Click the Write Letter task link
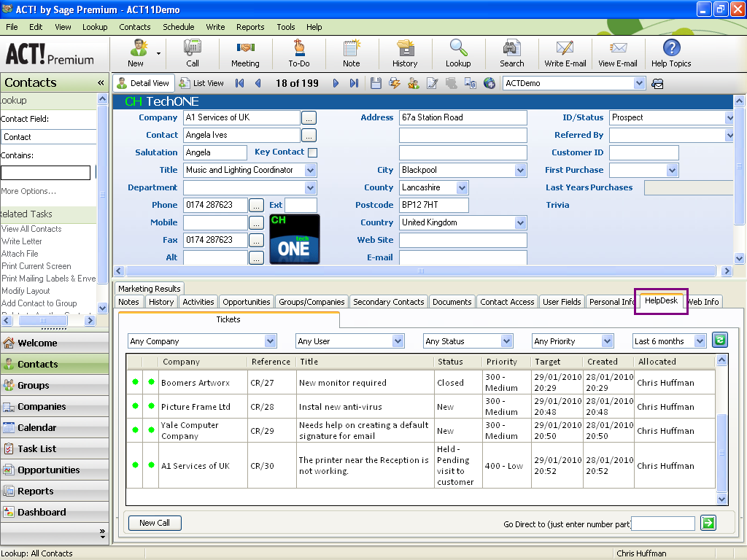747x560 pixels. 22,241
